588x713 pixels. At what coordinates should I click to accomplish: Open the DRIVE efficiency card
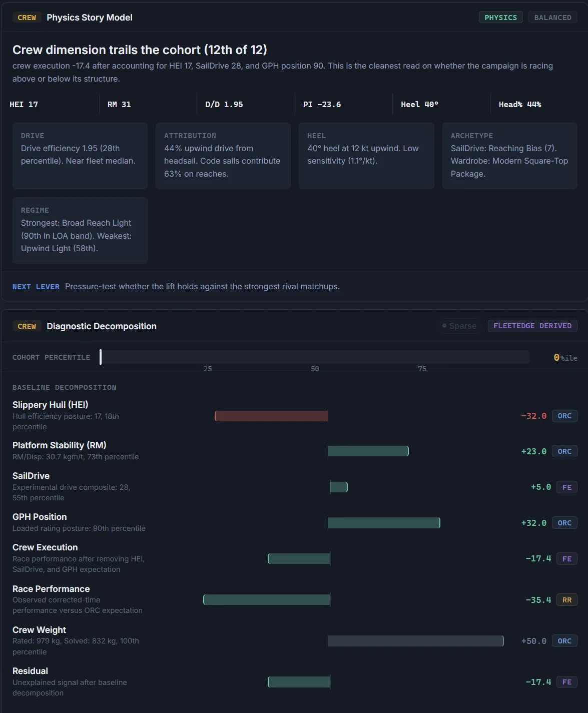tap(80, 156)
